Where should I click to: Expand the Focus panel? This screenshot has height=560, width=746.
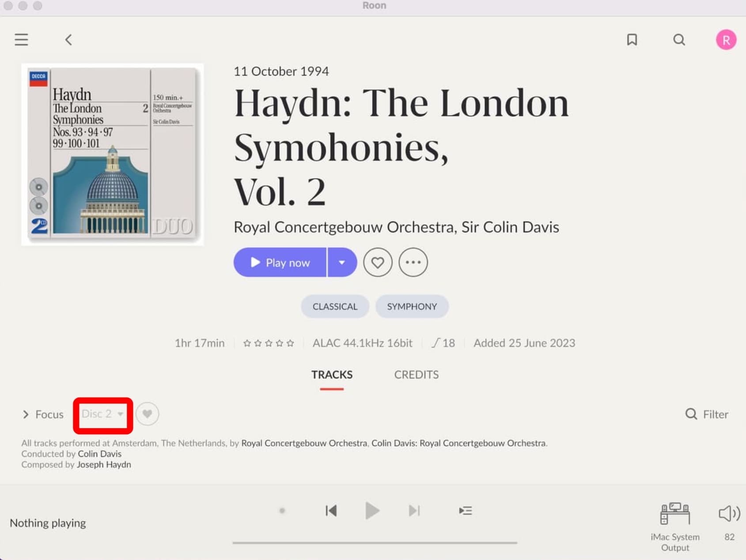point(43,414)
